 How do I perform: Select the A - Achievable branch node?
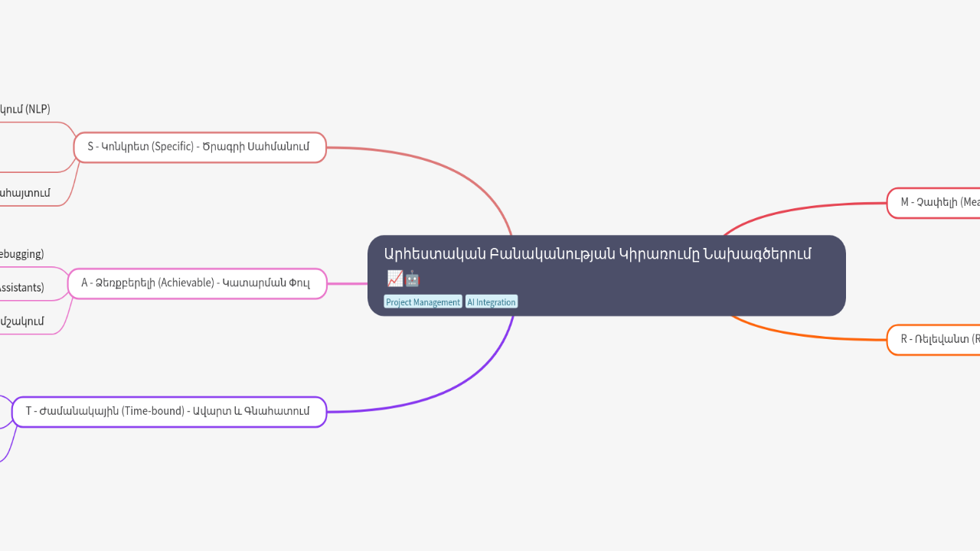point(196,283)
